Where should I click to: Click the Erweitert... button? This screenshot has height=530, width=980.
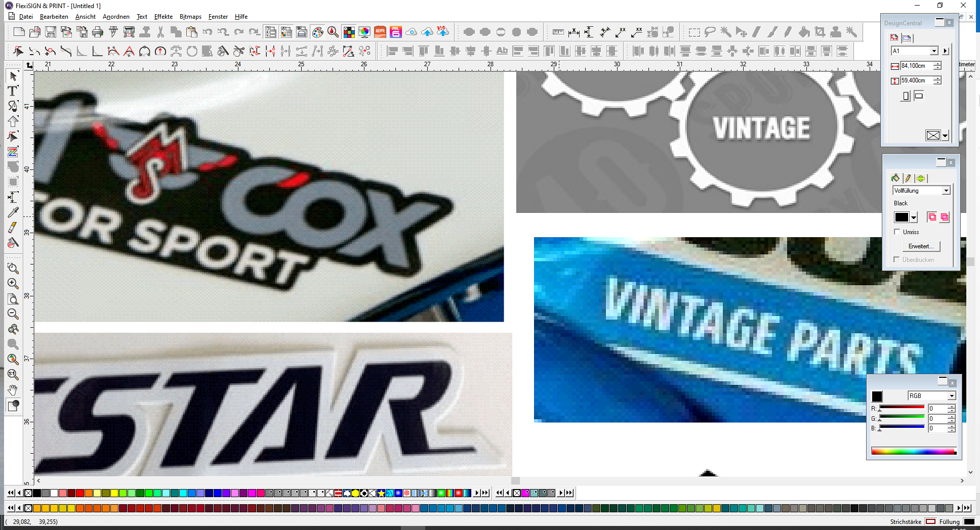coord(921,246)
